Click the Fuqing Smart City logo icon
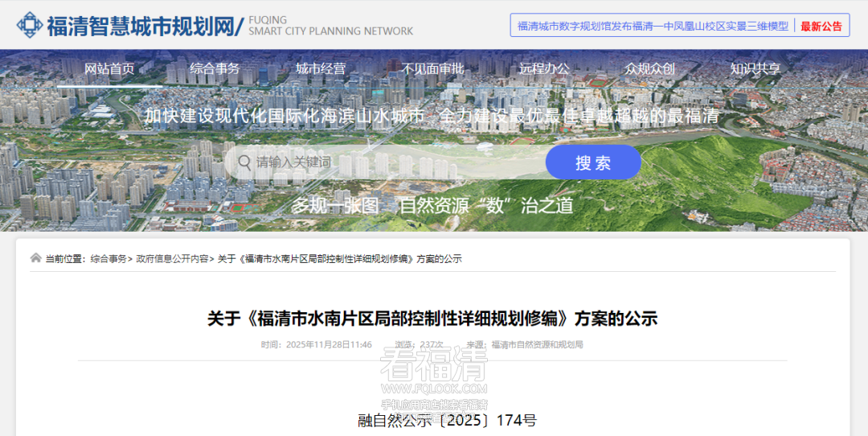 click(x=31, y=25)
